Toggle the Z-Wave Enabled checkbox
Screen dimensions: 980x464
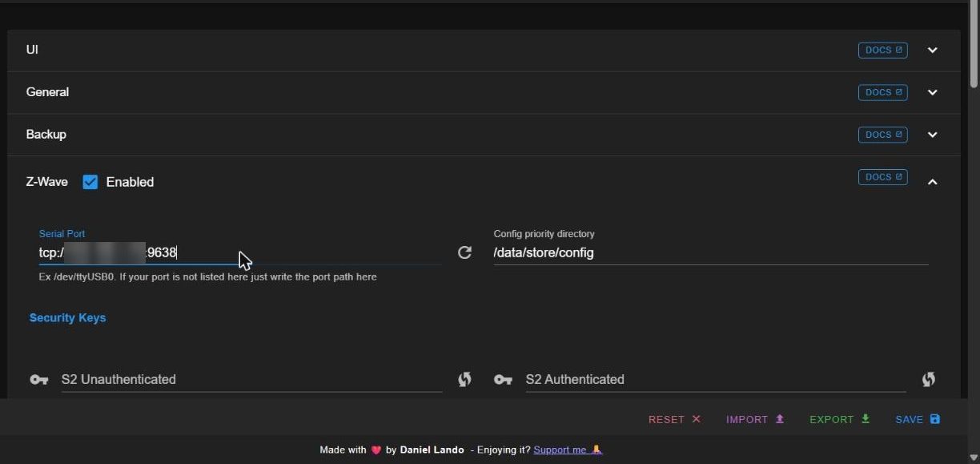click(x=90, y=182)
